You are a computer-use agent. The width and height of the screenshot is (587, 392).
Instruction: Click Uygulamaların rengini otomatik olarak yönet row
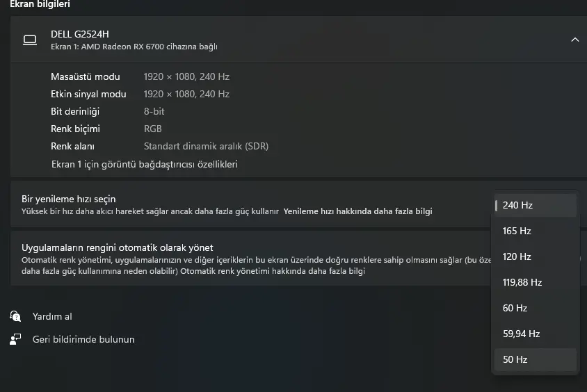tap(251, 259)
